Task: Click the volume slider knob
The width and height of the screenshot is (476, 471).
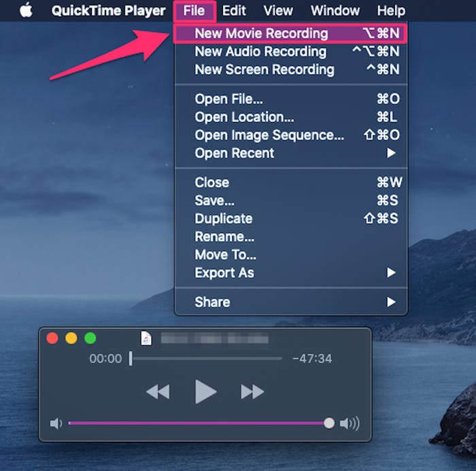Action: 328,423
